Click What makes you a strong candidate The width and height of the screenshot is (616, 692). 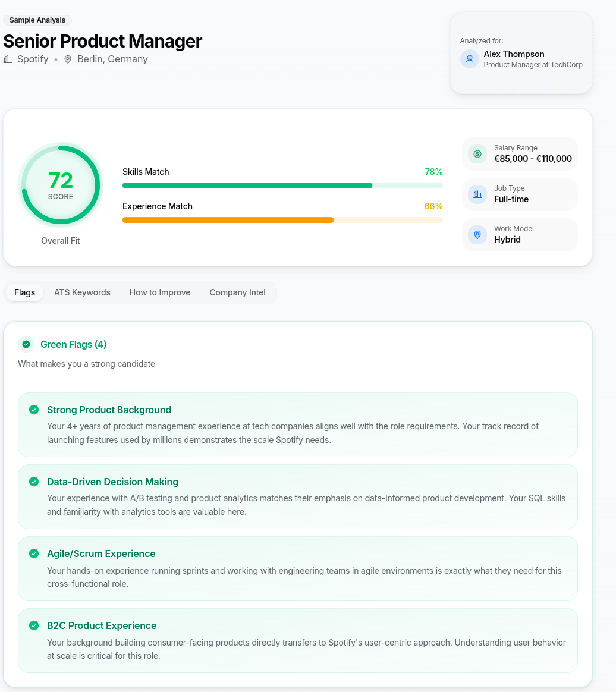(x=86, y=364)
